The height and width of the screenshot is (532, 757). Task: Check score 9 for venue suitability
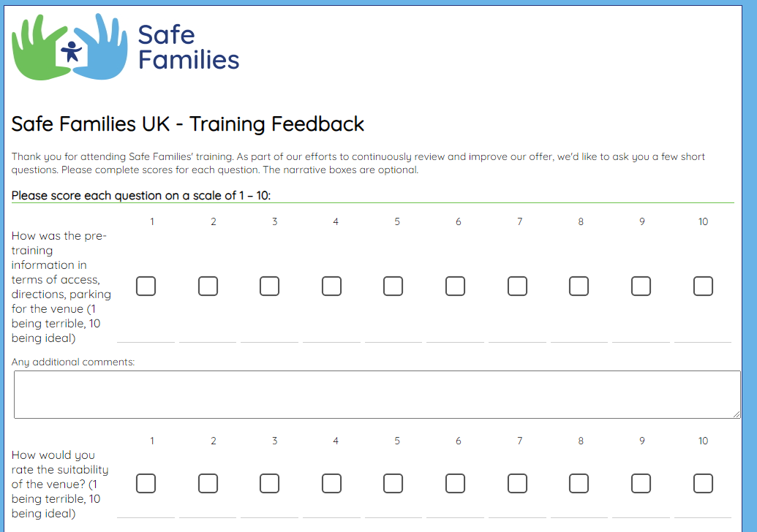(x=641, y=483)
